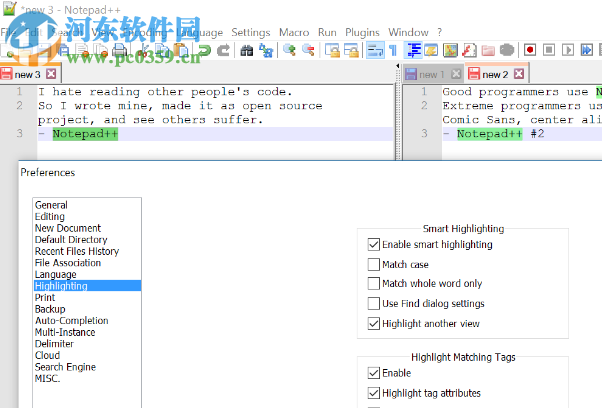Open the Window menu
The width and height of the screenshot is (602, 408).
[408, 32]
